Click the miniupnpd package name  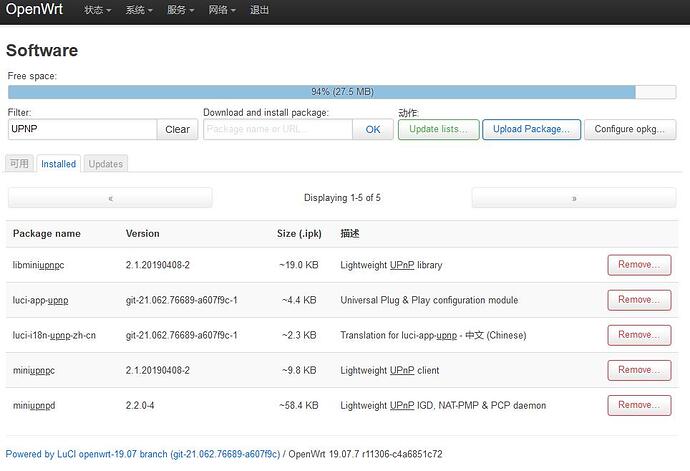coord(34,405)
